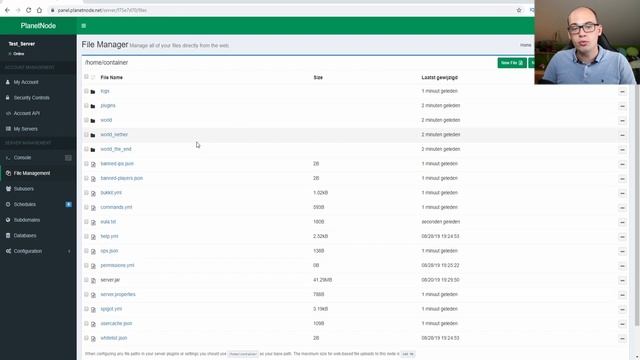Click file icon beside spigot.yml

click(93, 309)
